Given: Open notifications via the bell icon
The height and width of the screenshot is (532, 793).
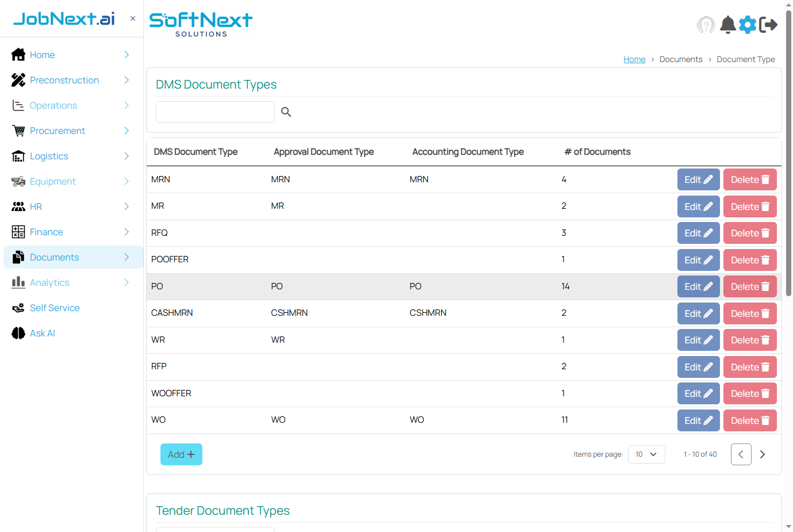Looking at the screenshot, I should (727, 25).
